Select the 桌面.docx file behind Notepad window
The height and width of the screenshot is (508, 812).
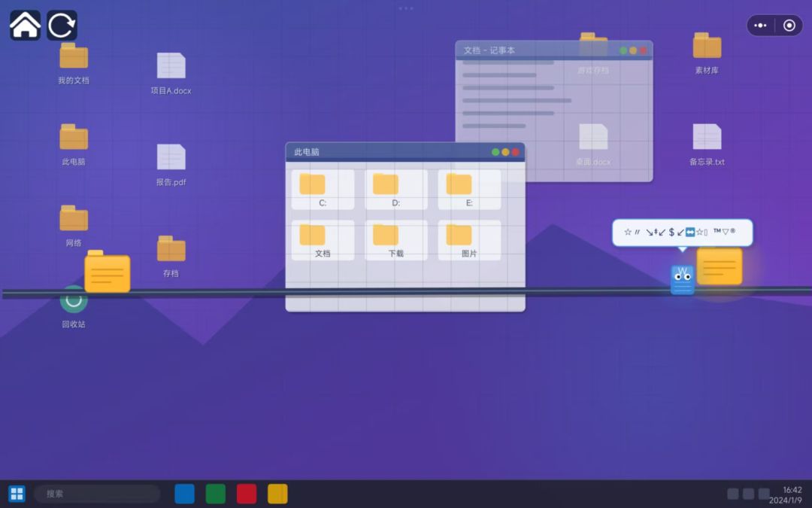[x=593, y=144]
